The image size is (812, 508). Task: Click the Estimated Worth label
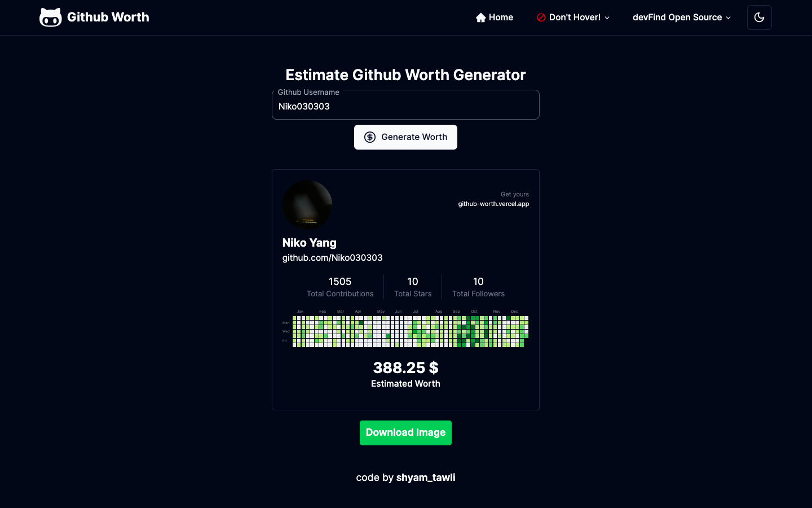[x=405, y=384]
